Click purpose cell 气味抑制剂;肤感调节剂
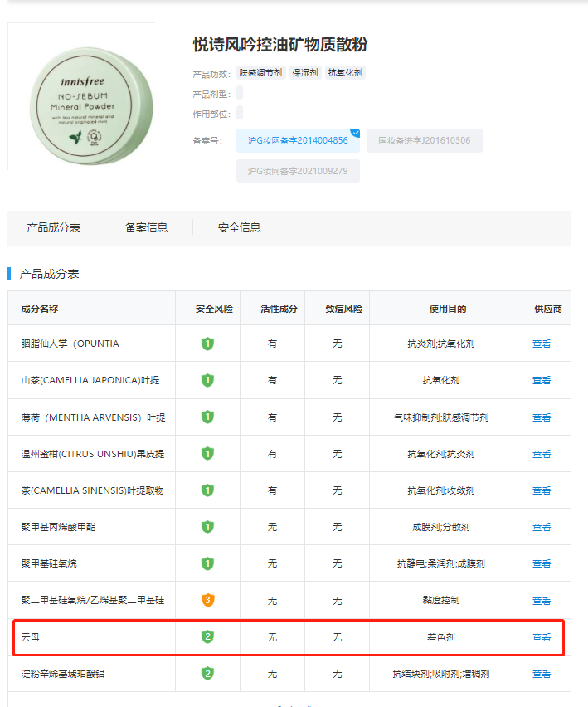Screen dimensions: 588x707 pos(441,417)
